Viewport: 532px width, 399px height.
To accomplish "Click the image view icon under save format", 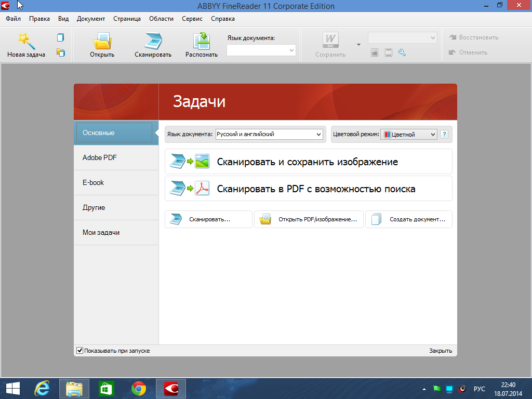I will tap(375, 52).
